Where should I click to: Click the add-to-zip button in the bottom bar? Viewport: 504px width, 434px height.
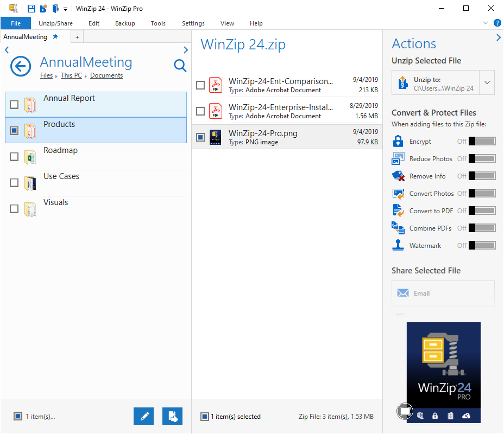172,416
